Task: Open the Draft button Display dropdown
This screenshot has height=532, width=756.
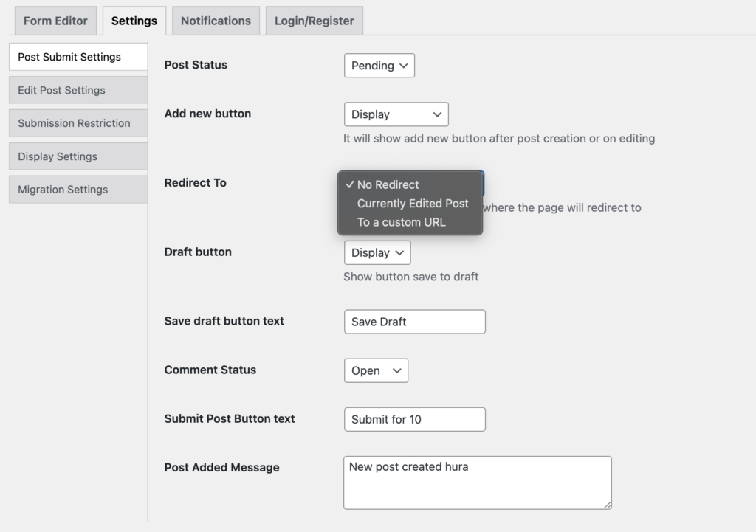Action: click(x=377, y=252)
